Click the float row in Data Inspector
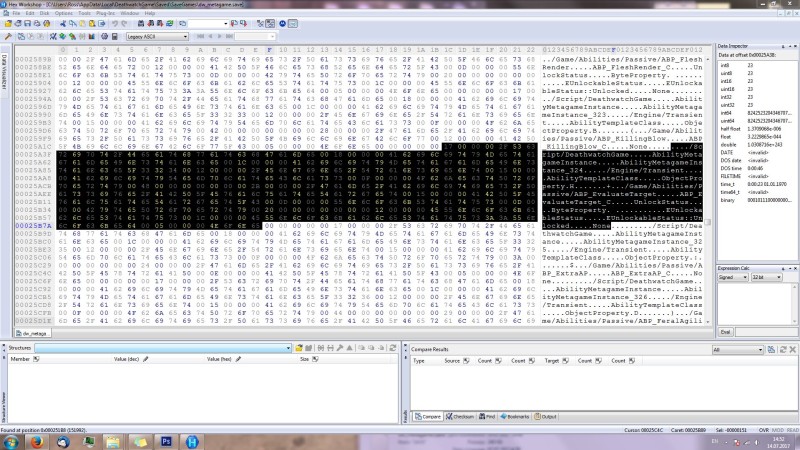The height and width of the screenshot is (450, 800). (757, 137)
